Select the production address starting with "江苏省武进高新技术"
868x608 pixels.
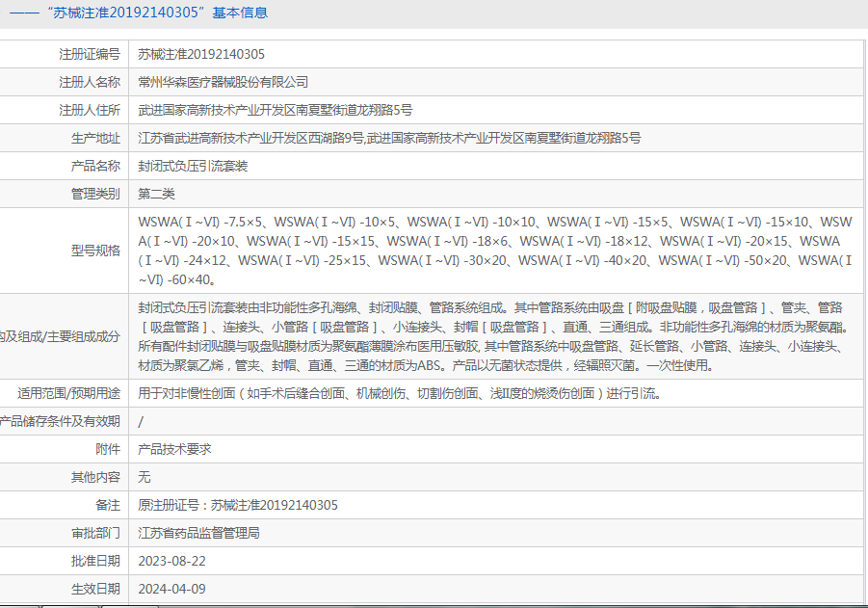point(389,138)
